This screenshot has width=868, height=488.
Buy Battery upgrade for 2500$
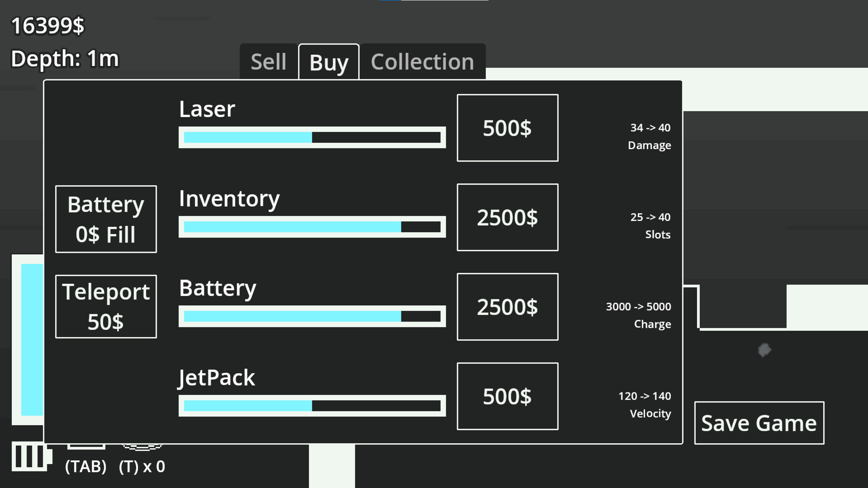point(507,307)
